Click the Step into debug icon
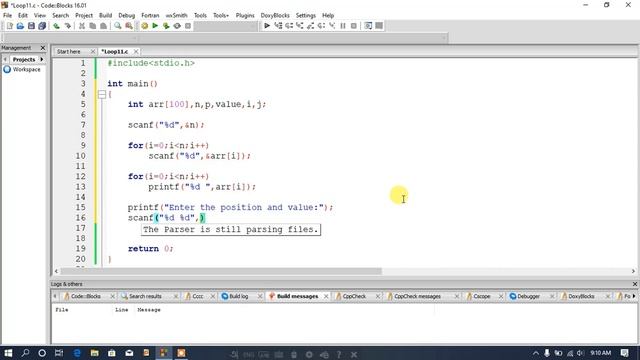 [x=300, y=26]
